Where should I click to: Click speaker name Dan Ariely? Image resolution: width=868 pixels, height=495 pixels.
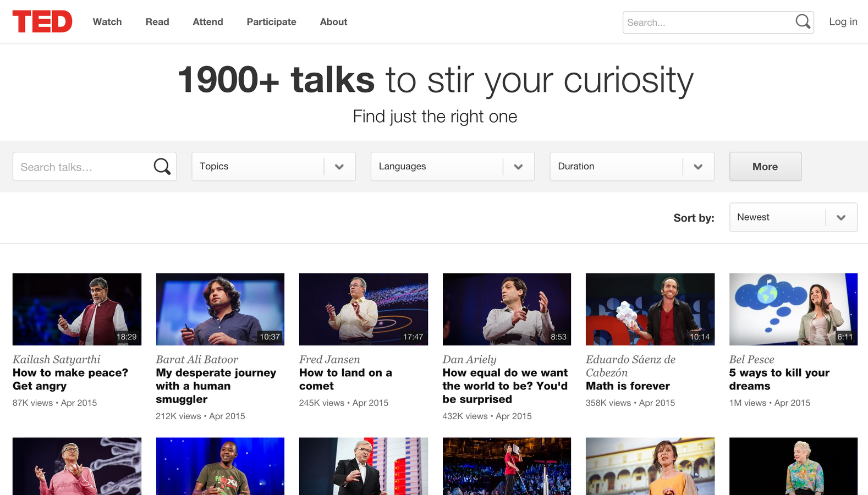469,360
